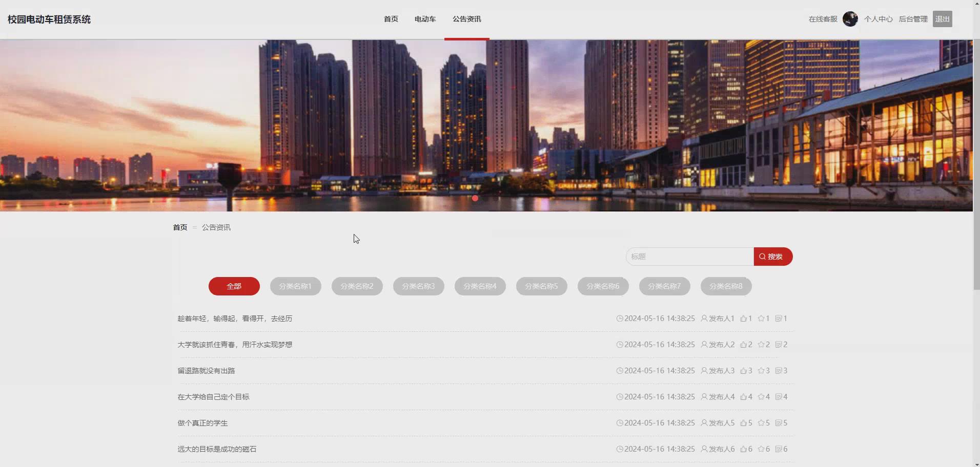Filter by 分类名称3
This screenshot has width=980, height=467.
click(x=419, y=286)
